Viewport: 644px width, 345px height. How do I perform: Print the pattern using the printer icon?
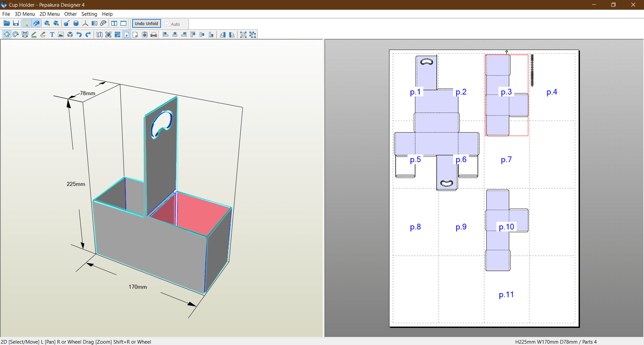tap(153, 35)
